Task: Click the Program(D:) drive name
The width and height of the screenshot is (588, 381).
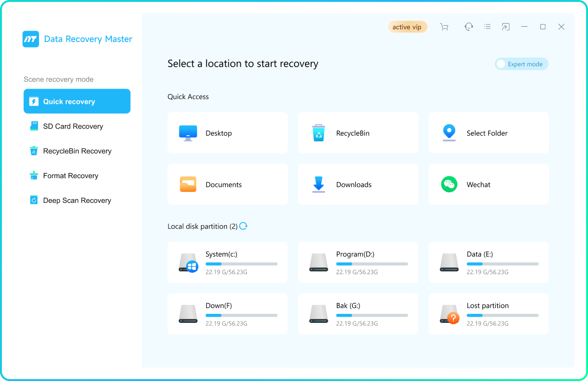Action: coord(355,254)
